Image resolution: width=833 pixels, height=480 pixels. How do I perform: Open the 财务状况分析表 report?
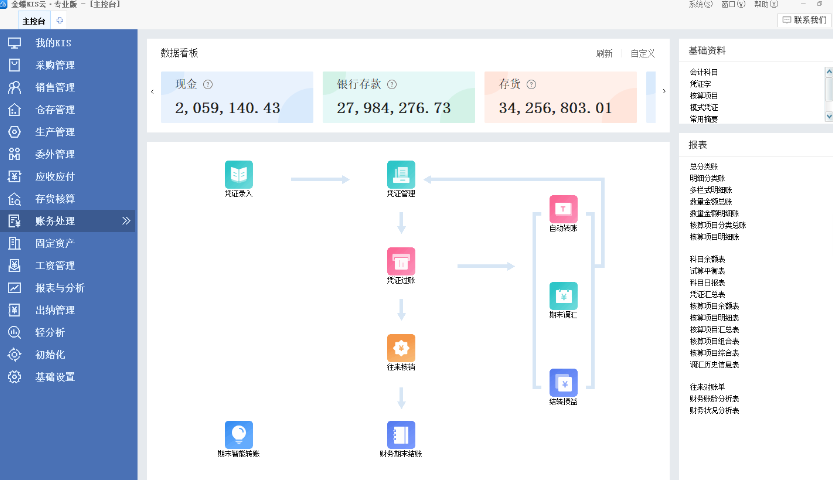(x=714, y=410)
